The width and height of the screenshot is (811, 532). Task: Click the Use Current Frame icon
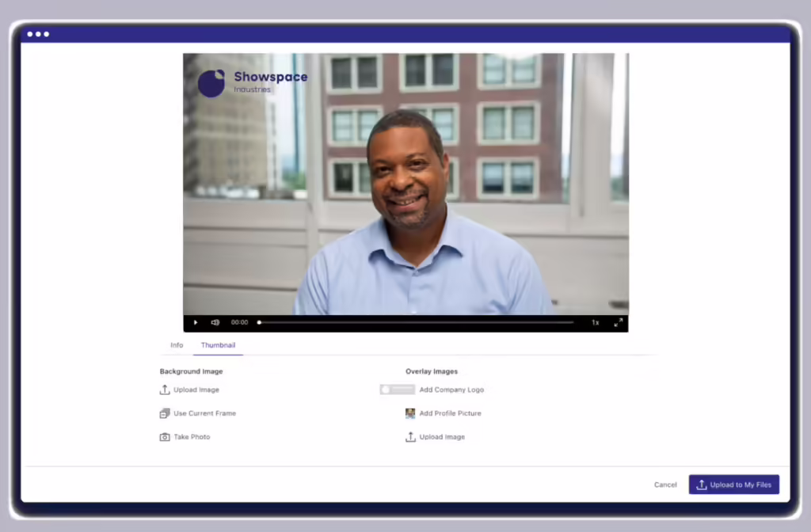[x=165, y=413]
